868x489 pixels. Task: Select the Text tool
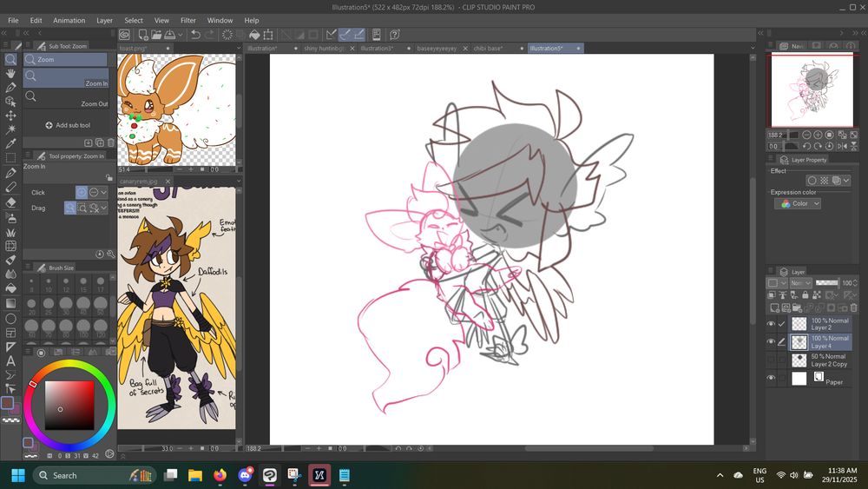[x=10, y=361]
